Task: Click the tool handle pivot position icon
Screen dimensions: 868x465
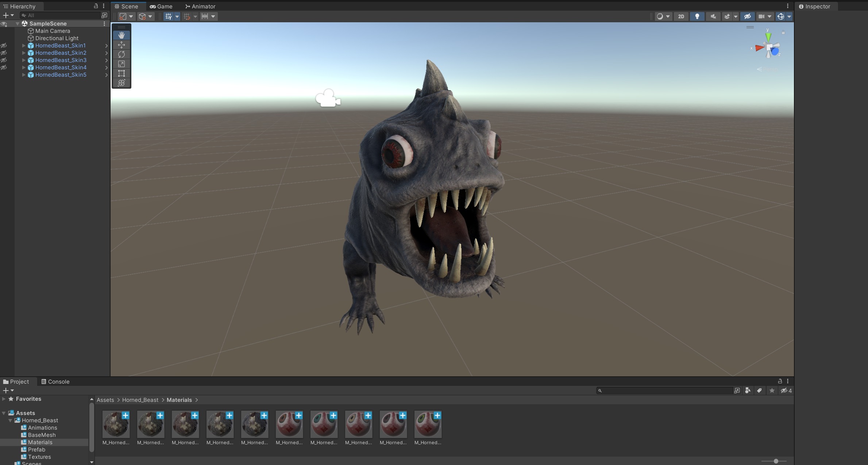Action: (123, 16)
